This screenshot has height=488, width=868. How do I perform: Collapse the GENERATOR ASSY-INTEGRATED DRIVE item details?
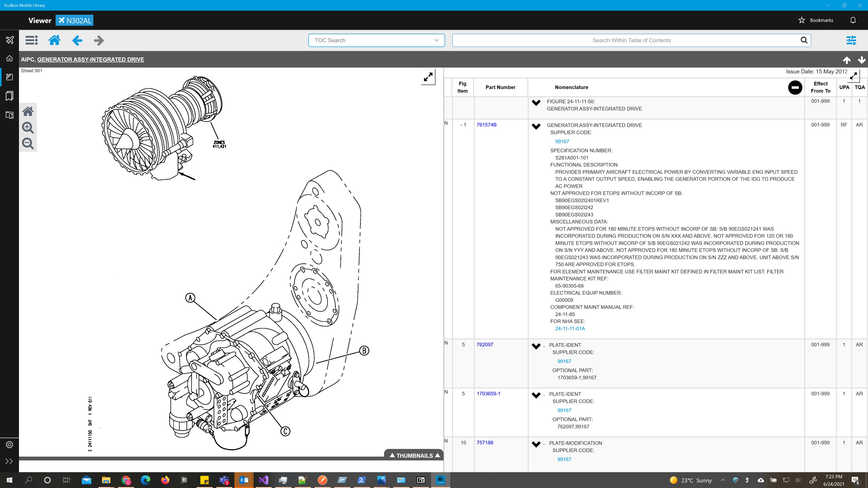[x=536, y=127]
